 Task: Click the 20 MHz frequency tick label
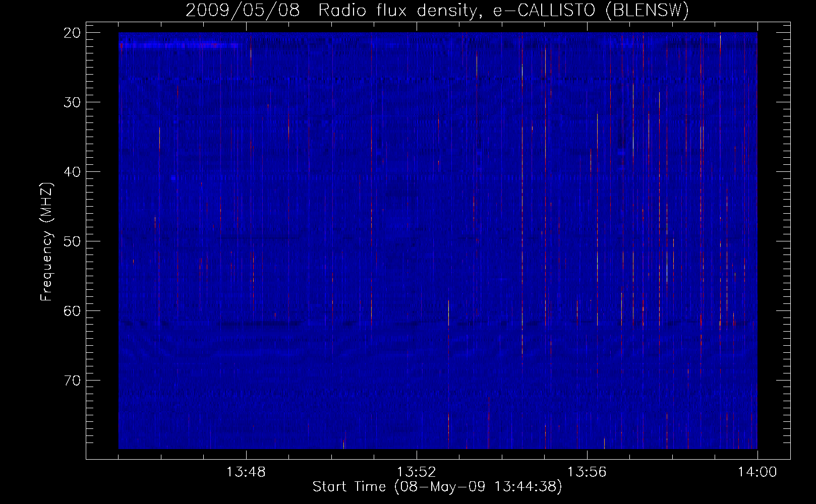[x=72, y=33]
